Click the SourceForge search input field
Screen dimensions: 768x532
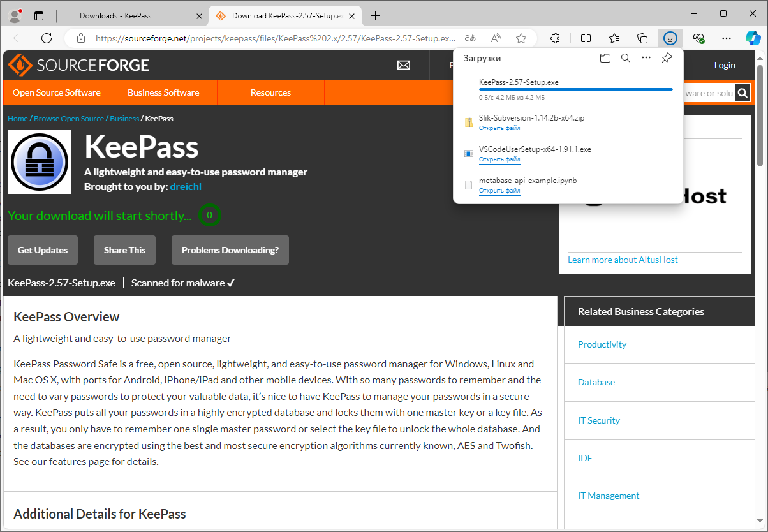[x=707, y=93]
